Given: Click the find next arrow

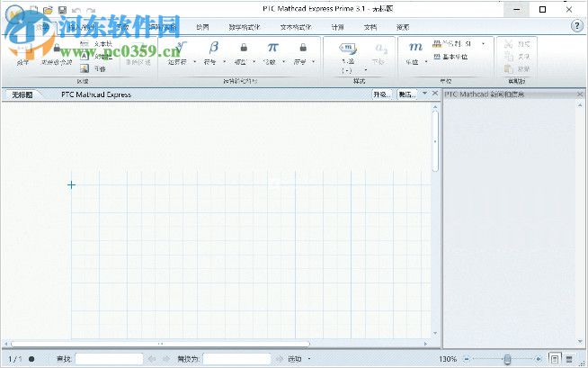Looking at the screenshot, I should pyautogui.click(x=165, y=359).
